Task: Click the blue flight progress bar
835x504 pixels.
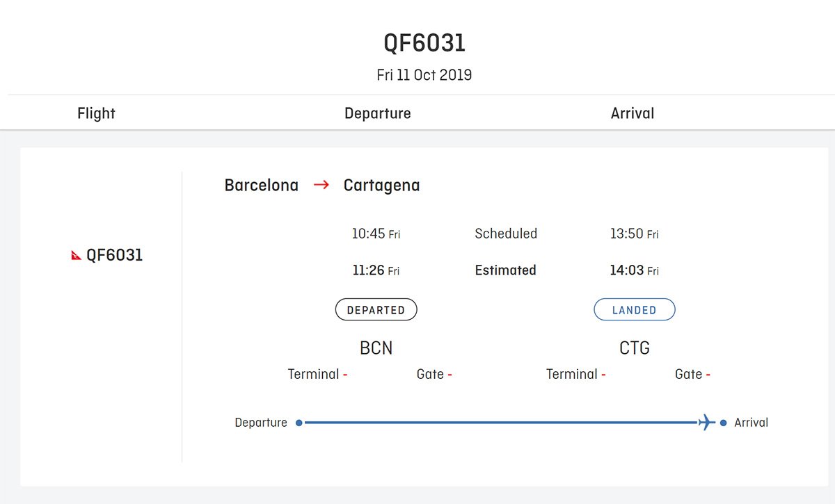Action: click(x=501, y=423)
